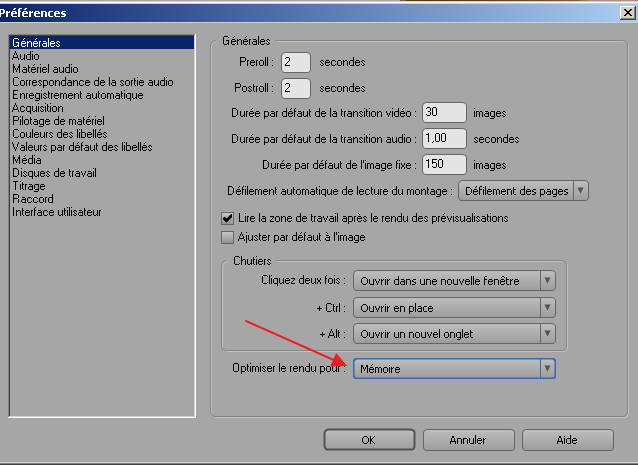Select the Générales category
Image resolution: width=638 pixels, height=465 pixels.
pos(102,43)
